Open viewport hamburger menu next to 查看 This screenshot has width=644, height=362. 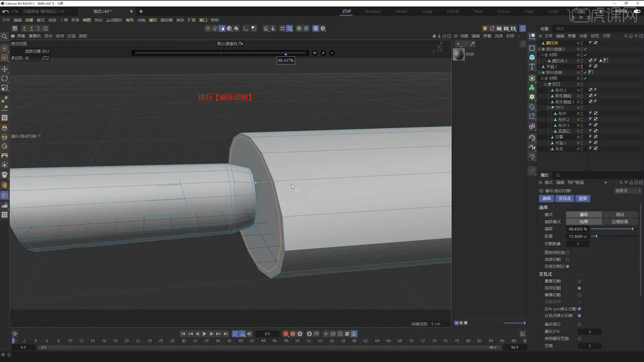(x=13, y=36)
